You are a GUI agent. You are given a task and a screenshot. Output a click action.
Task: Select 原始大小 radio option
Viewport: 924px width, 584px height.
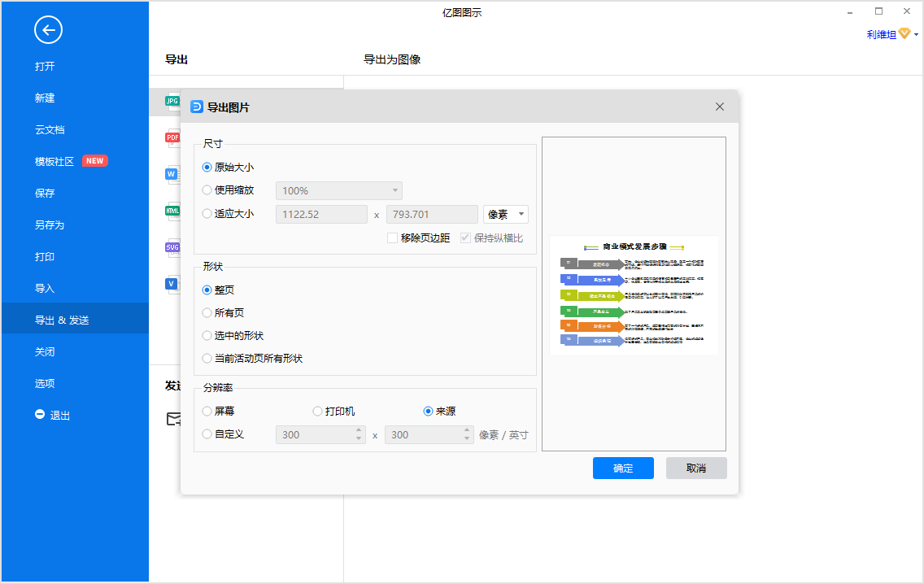coord(228,168)
